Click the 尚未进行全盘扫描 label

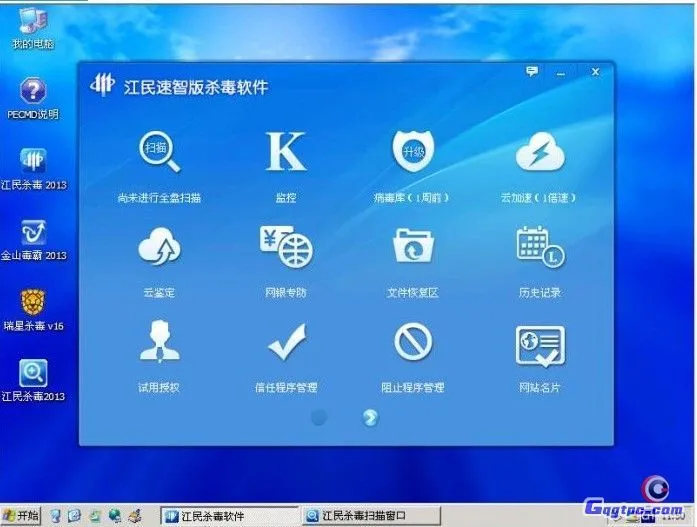point(159,198)
